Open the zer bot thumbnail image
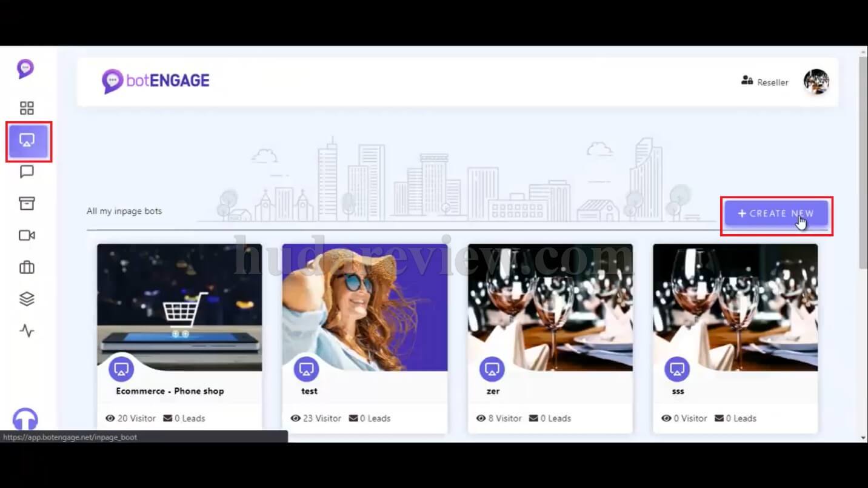The image size is (868, 488). pyautogui.click(x=550, y=307)
